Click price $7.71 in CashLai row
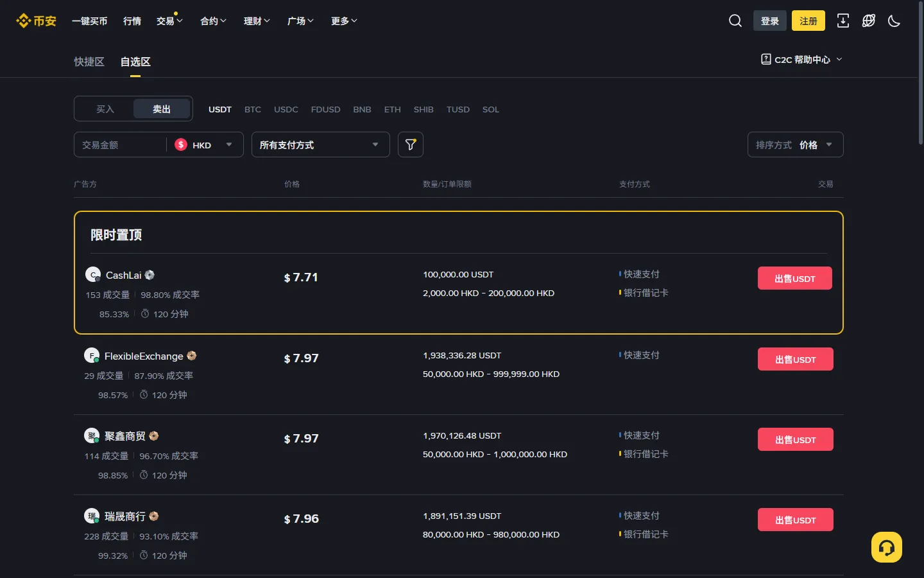The image size is (924, 578). (301, 277)
